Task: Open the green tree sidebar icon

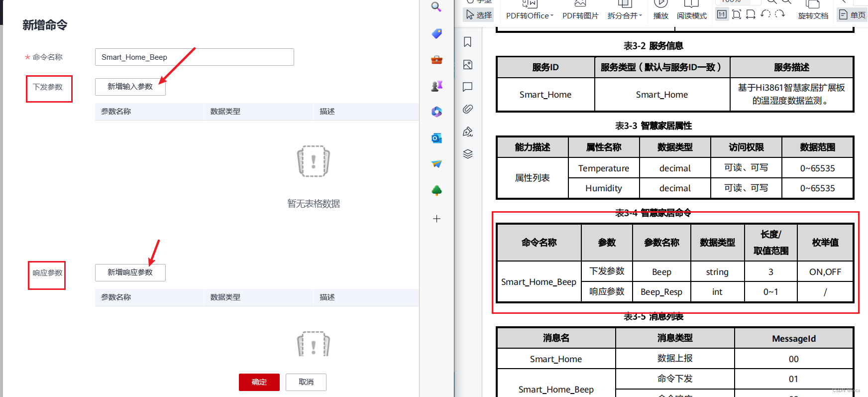Action: (436, 190)
